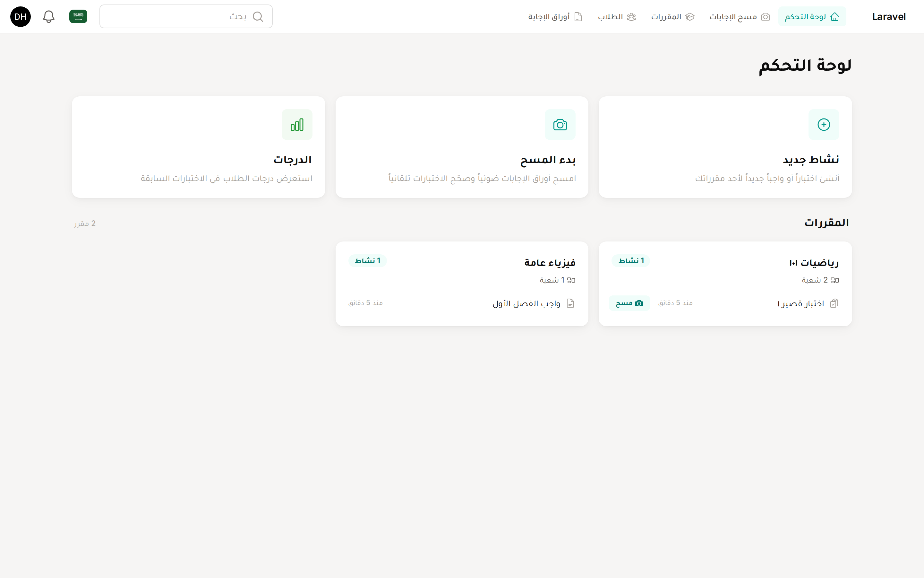This screenshot has width=924, height=578.
Task: Click the Laravel logo text
Action: pyautogui.click(x=889, y=16)
